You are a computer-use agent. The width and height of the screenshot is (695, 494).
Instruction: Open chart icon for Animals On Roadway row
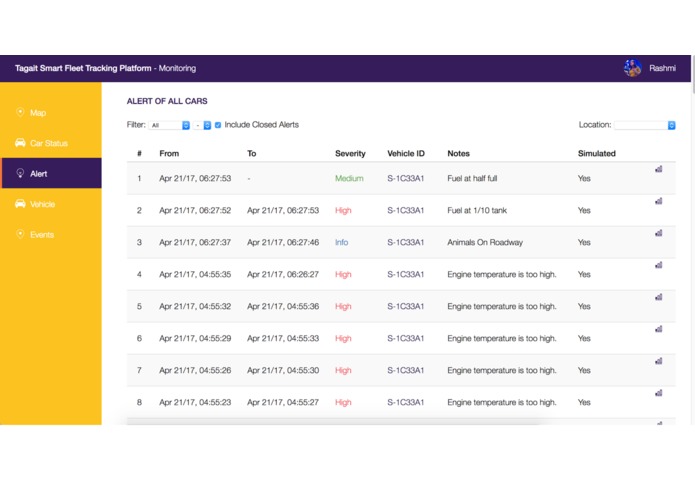pyautogui.click(x=659, y=233)
